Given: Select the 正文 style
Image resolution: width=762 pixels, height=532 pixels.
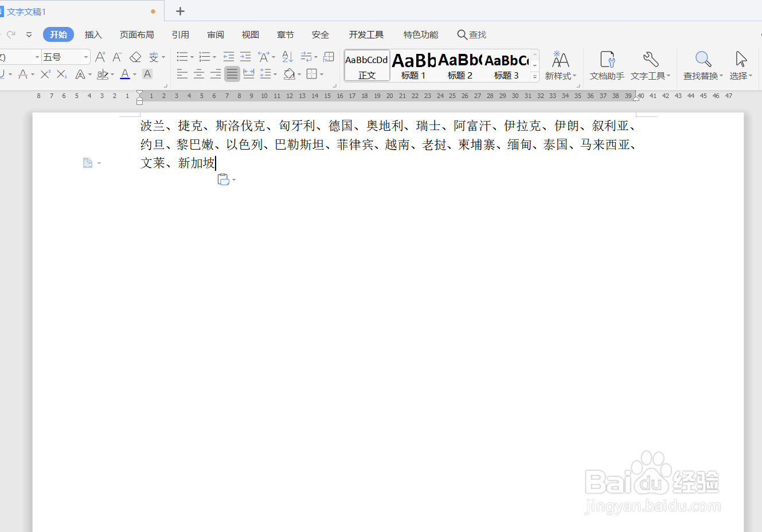Looking at the screenshot, I should tap(367, 66).
